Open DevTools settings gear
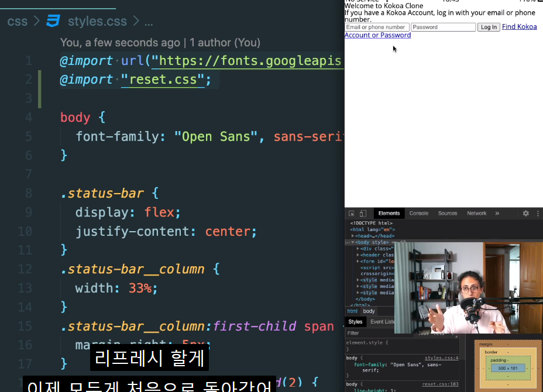 click(x=525, y=214)
